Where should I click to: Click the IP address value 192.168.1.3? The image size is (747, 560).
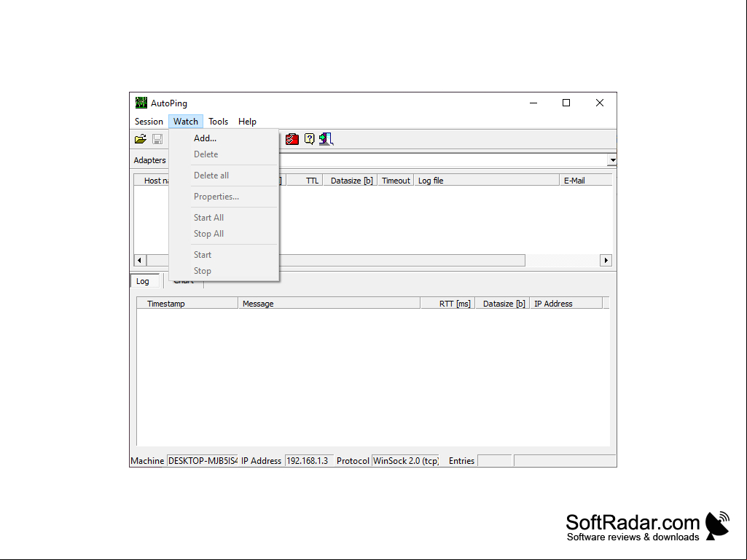pos(309,460)
